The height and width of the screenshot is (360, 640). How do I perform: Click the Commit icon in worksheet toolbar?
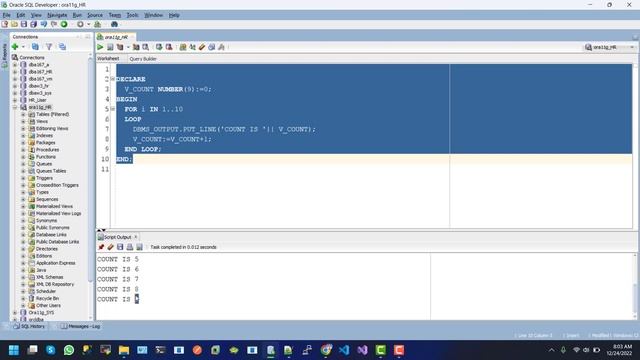point(159,47)
